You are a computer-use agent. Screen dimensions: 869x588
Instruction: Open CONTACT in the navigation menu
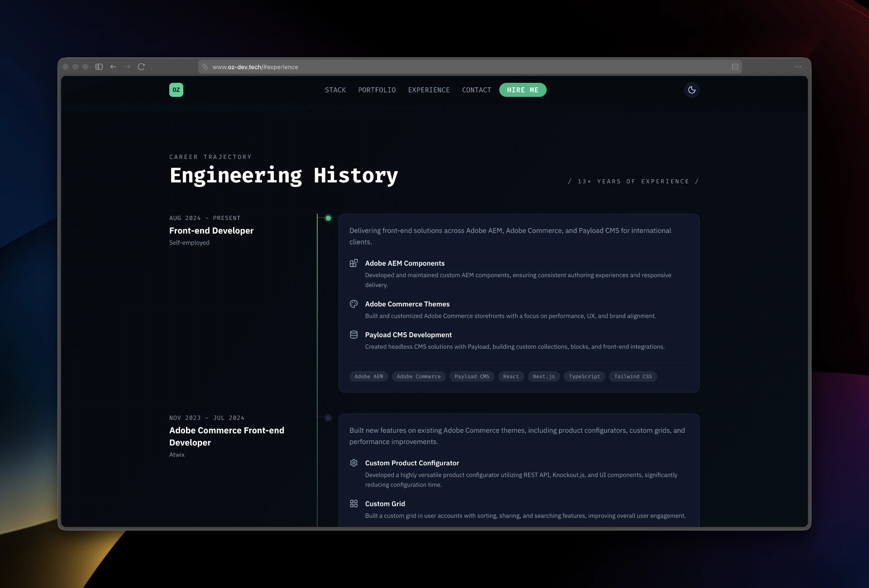coord(476,90)
